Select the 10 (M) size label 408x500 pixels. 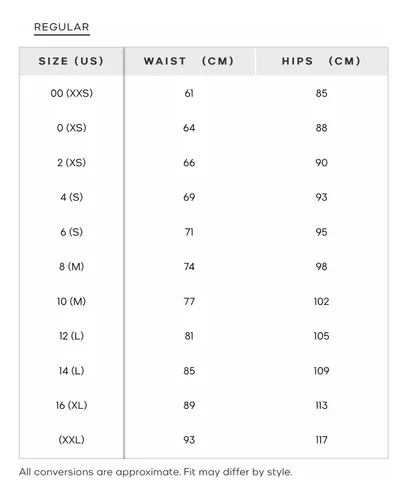click(71, 301)
